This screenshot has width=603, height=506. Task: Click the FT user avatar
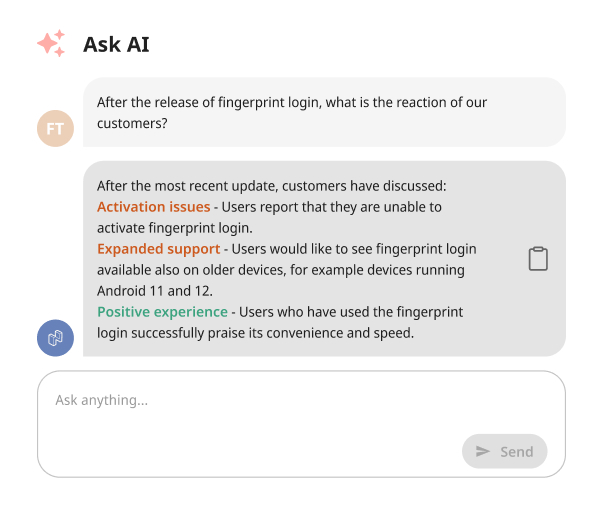pos(55,129)
